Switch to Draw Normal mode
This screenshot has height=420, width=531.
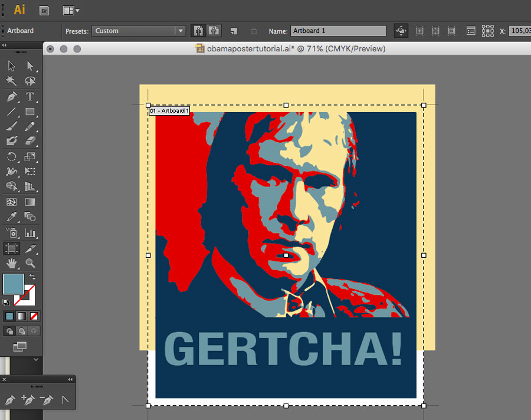9,331
